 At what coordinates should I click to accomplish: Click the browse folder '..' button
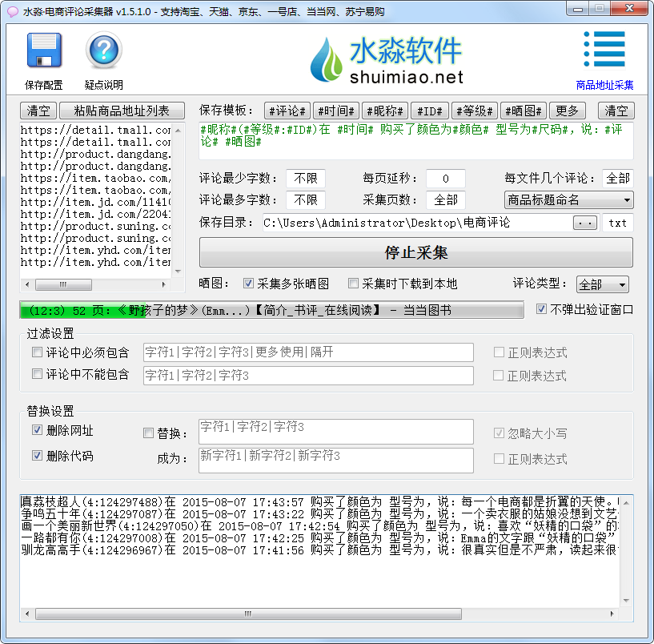pos(585,223)
